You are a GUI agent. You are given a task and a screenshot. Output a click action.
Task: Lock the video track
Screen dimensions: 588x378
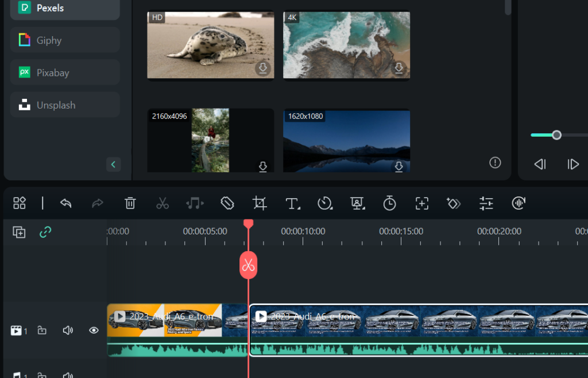[42, 330]
